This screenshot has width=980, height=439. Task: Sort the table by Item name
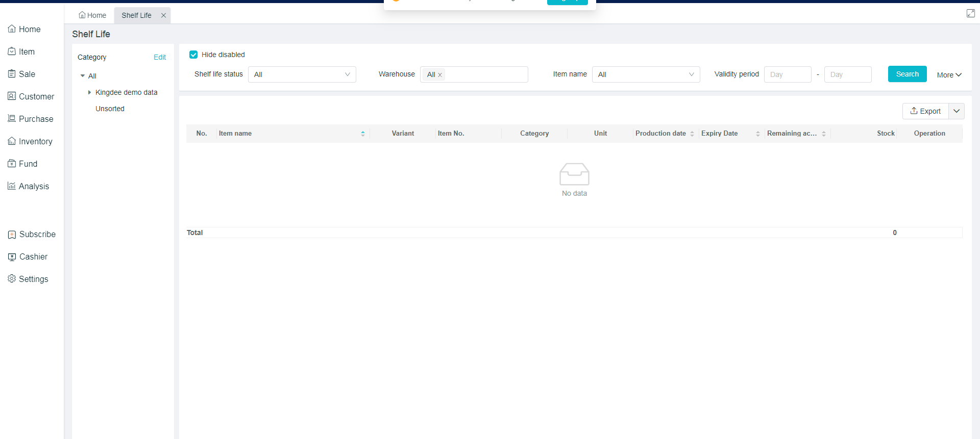(362, 134)
